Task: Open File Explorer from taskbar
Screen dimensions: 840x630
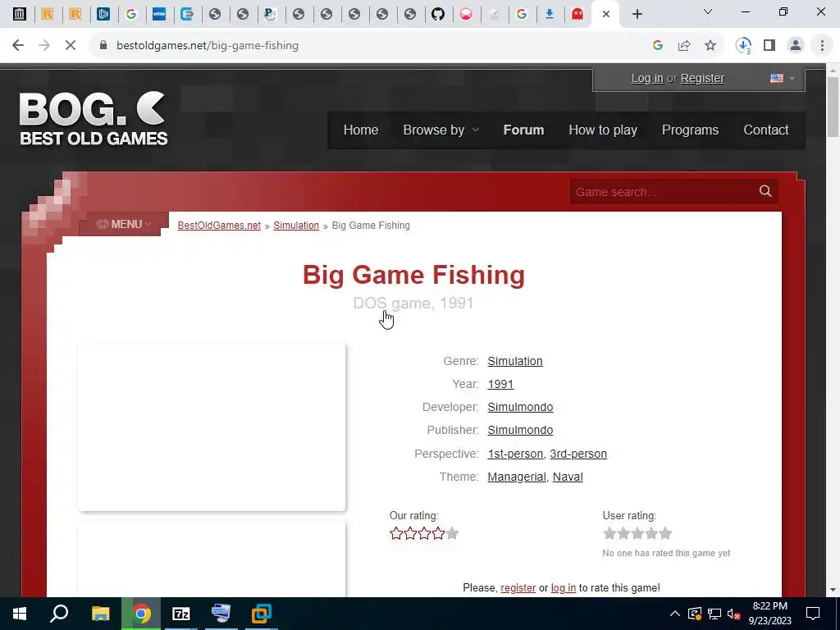Action: [x=100, y=614]
